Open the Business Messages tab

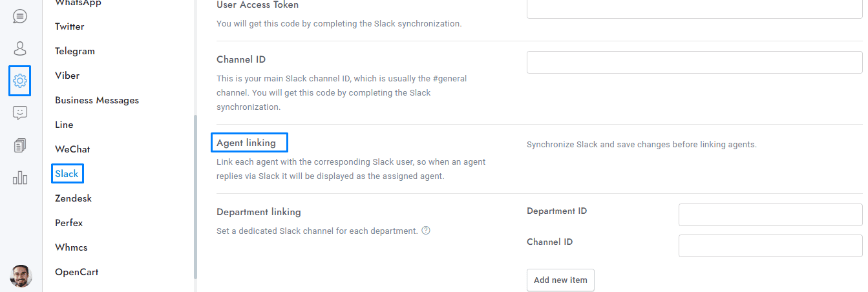(97, 100)
